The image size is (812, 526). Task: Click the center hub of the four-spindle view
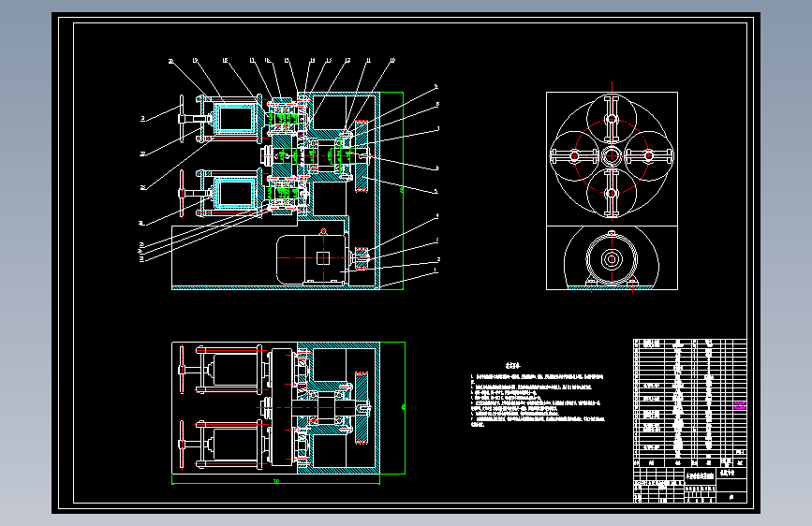click(612, 155)
